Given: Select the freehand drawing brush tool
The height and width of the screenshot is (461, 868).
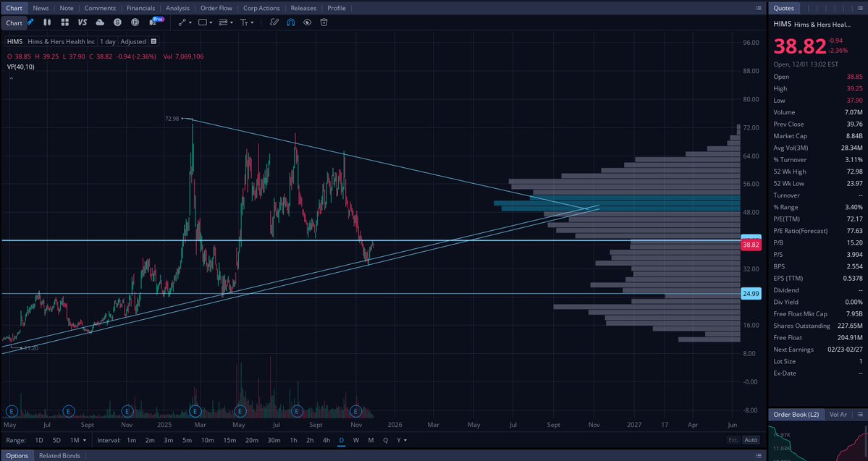Looking at the screenshot, I should coord(274,22).
